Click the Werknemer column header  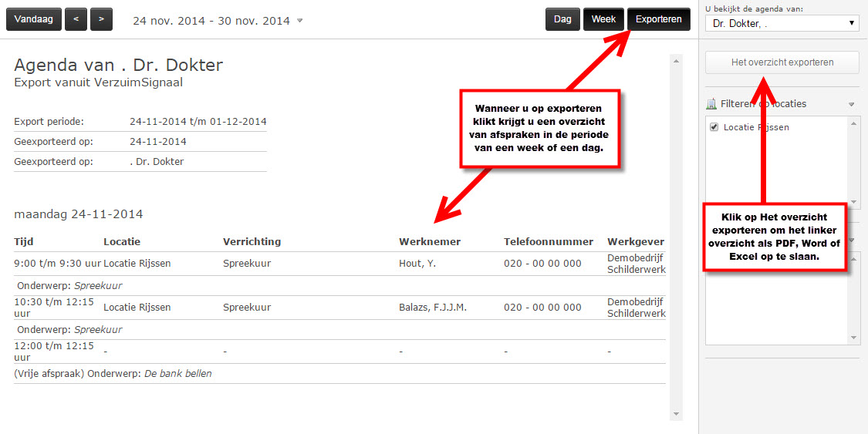coord(429,241)
